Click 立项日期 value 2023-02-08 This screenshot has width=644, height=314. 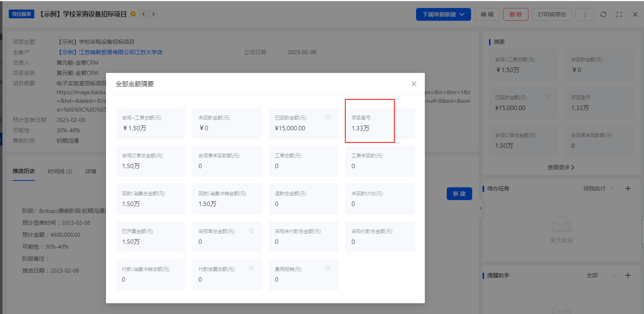(x=302, y=52)
